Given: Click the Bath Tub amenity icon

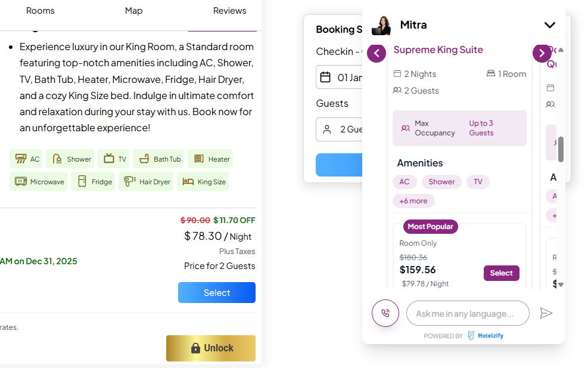Looking at the screenshot, I should [144, 159].
